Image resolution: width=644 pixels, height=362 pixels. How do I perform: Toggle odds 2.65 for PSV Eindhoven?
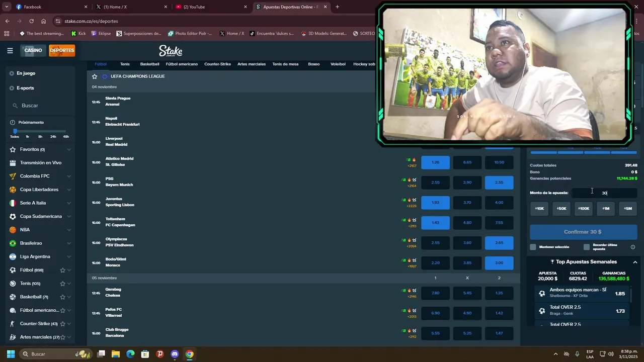click(x=499, y=243)
